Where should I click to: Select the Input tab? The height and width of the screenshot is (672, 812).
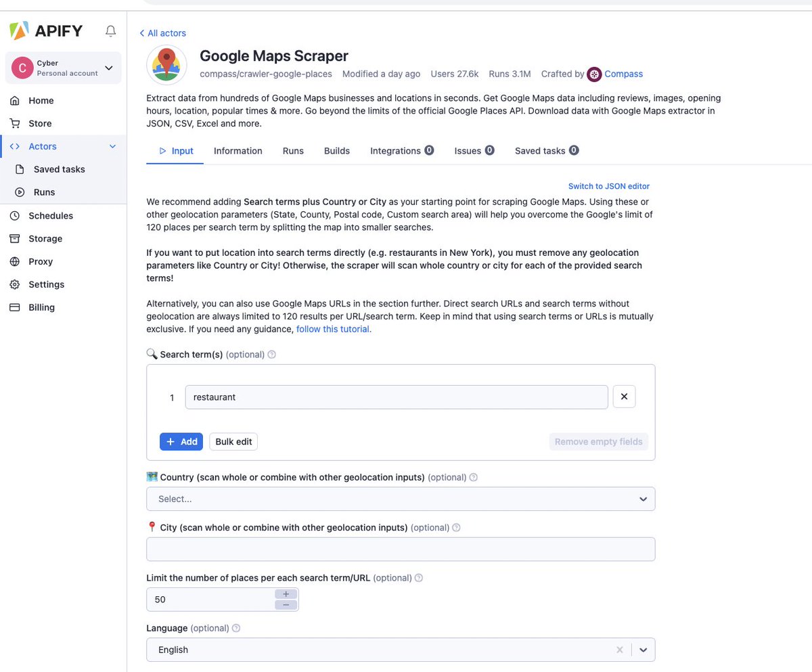(x=176, y=151)
